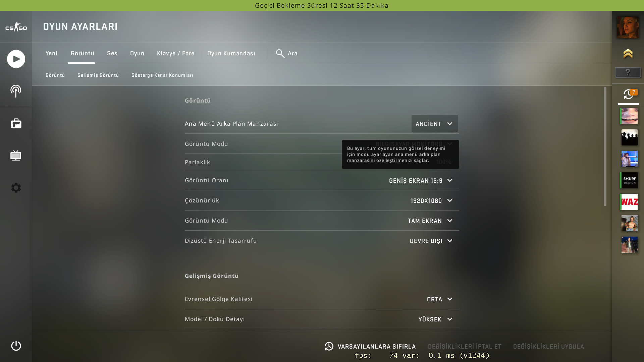The height and width of the screenshot is (362, 644).
Task: Select the smiling teeth friend avatar
Action: 629,116
